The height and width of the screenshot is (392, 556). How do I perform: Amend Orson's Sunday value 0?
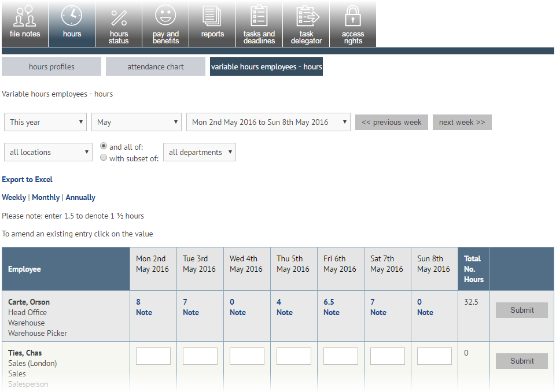point(419,302)
